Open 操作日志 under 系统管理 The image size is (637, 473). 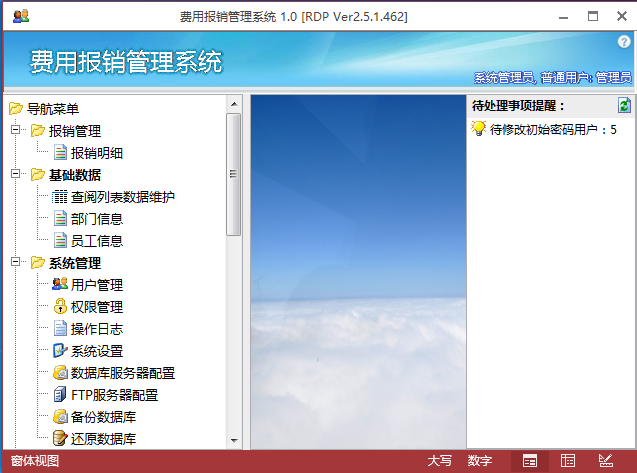97,329
